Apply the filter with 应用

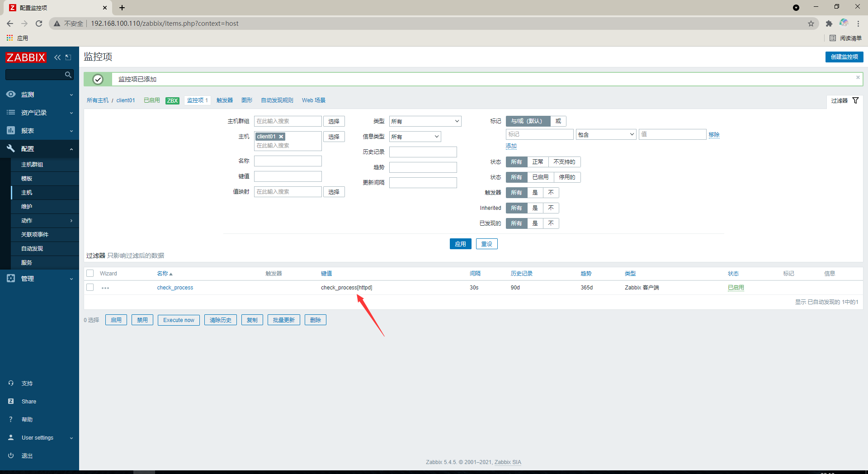click(460, 244)
